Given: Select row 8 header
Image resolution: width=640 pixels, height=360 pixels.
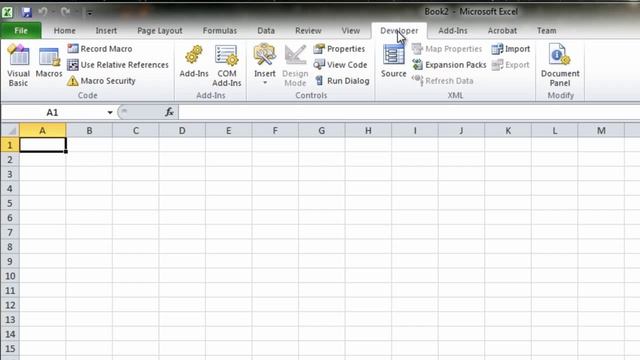Looking at the screenshot, I should point(10,247).
